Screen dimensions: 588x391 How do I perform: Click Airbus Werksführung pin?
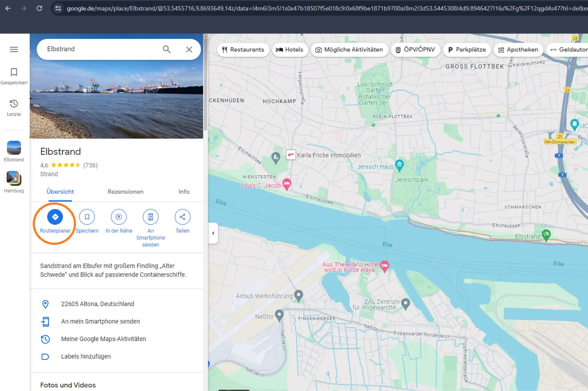299,295
